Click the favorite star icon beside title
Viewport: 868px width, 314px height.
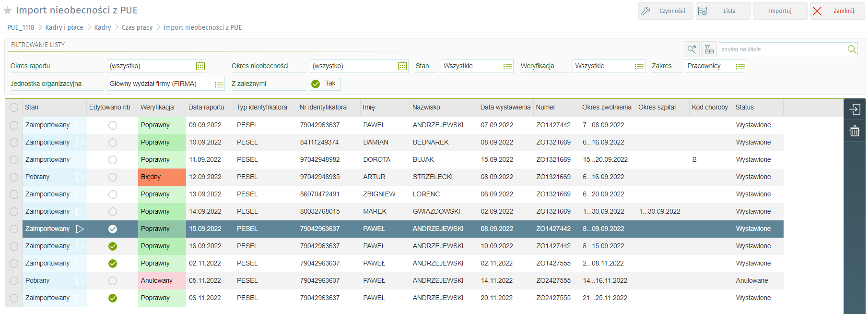(x=8, y=11)
